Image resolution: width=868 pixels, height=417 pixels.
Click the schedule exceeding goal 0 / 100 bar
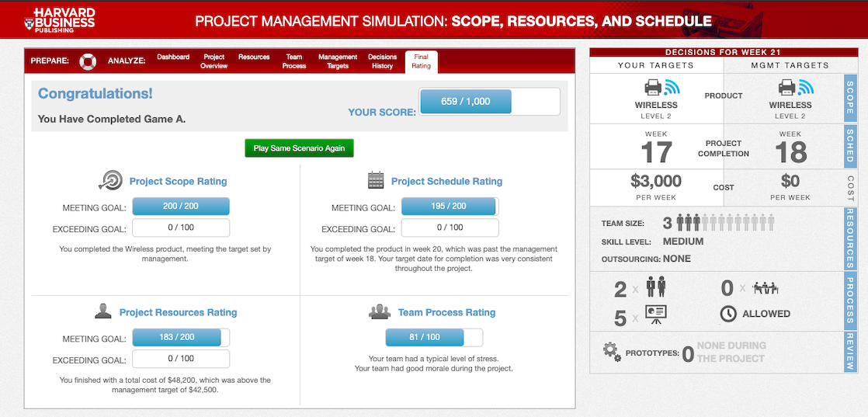pyautogui.click(x=450, y=228)
